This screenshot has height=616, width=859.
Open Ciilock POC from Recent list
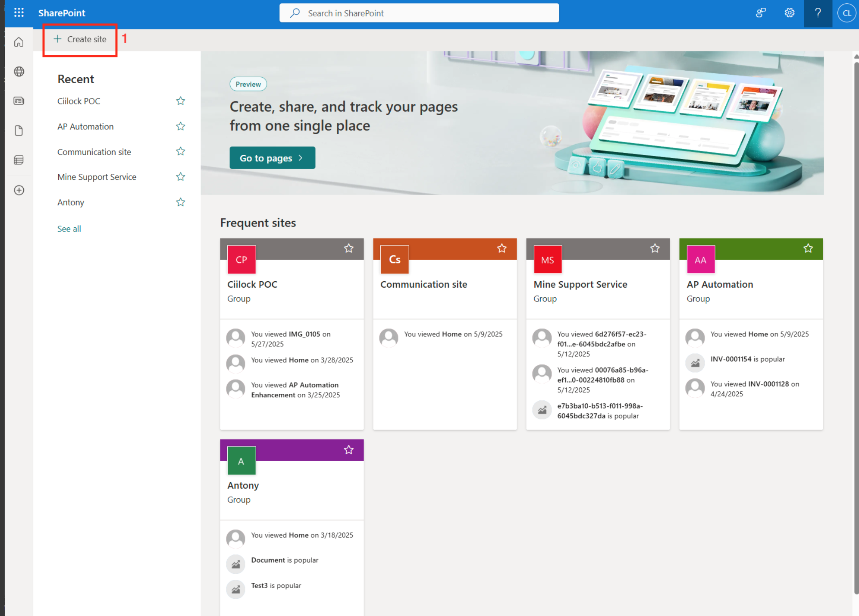79,101
